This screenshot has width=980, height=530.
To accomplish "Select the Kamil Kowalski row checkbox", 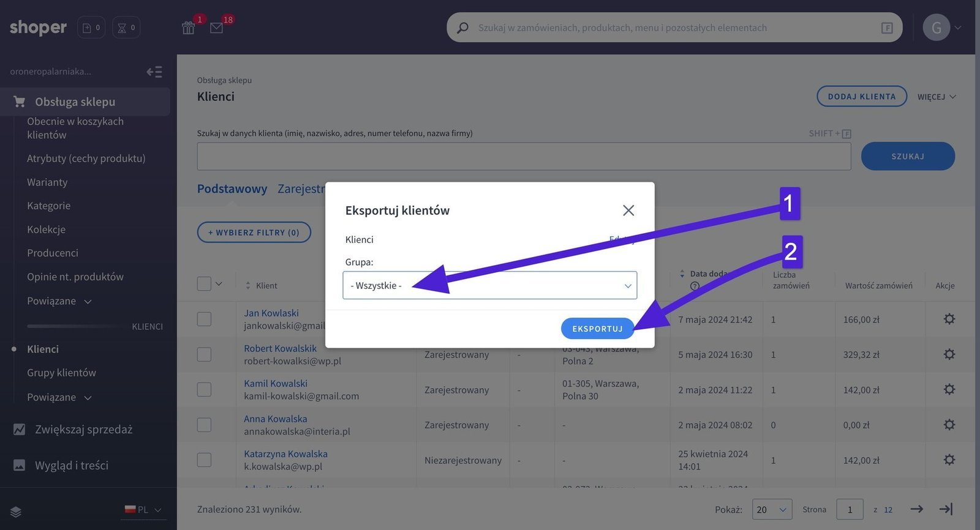I will pyautogui.click(x=204, y=390).
